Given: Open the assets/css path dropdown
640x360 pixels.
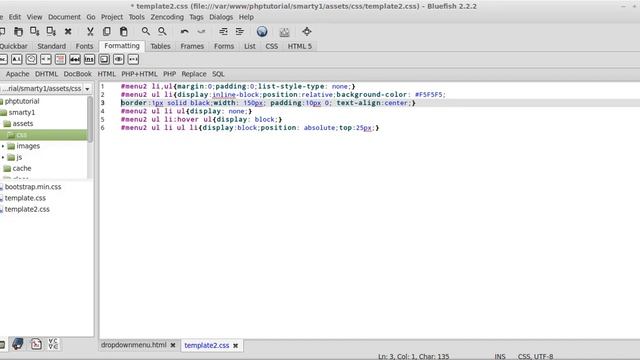Looking at the screenshot, I should (x=87, y=89).
